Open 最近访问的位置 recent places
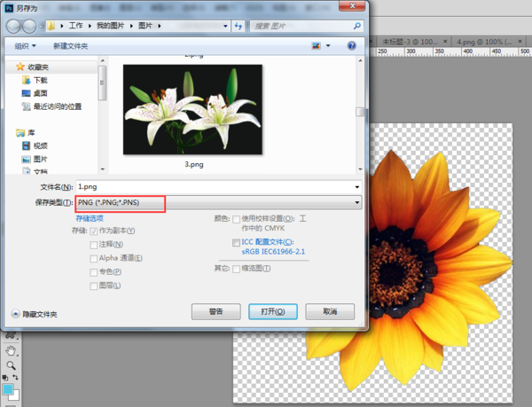532x407 pixels. 52,106
